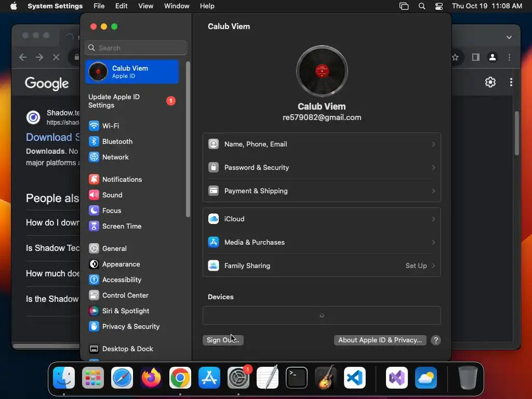Open the File menu
Viewport: 532px width, 399px height.
[99, 6]
